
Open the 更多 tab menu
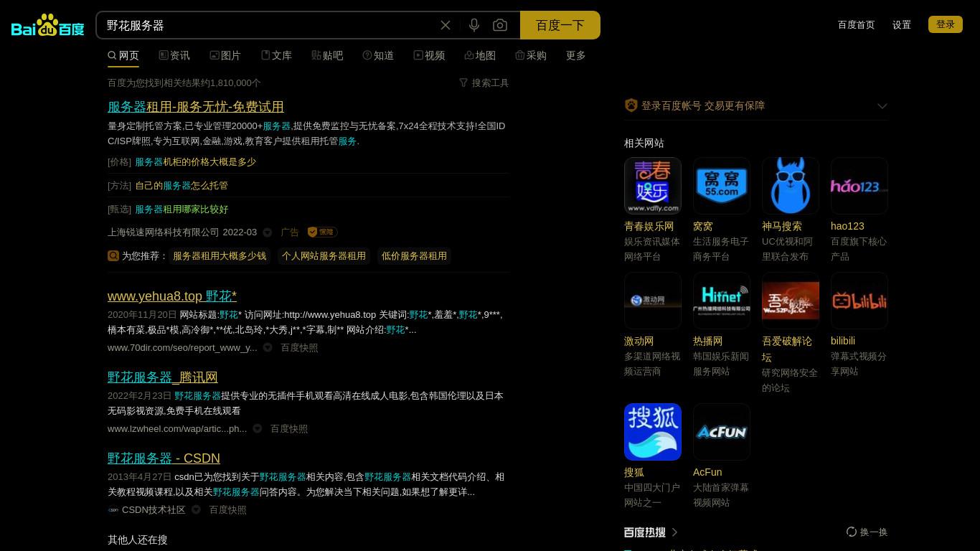(x=576, y=55)
